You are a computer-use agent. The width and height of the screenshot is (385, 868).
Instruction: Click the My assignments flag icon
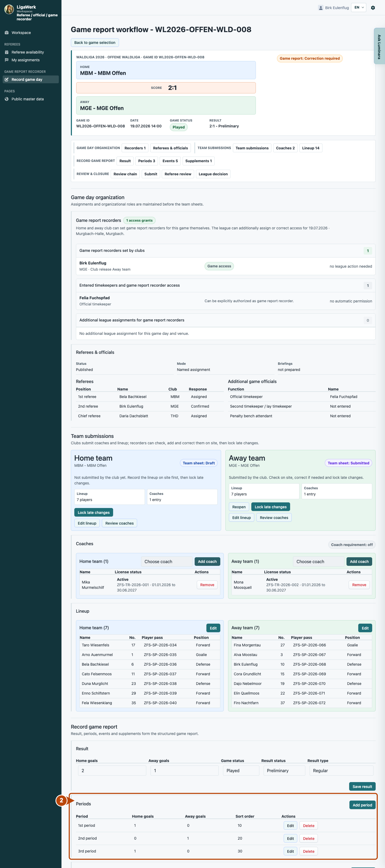pyautogui.click(x=7, y=60)
